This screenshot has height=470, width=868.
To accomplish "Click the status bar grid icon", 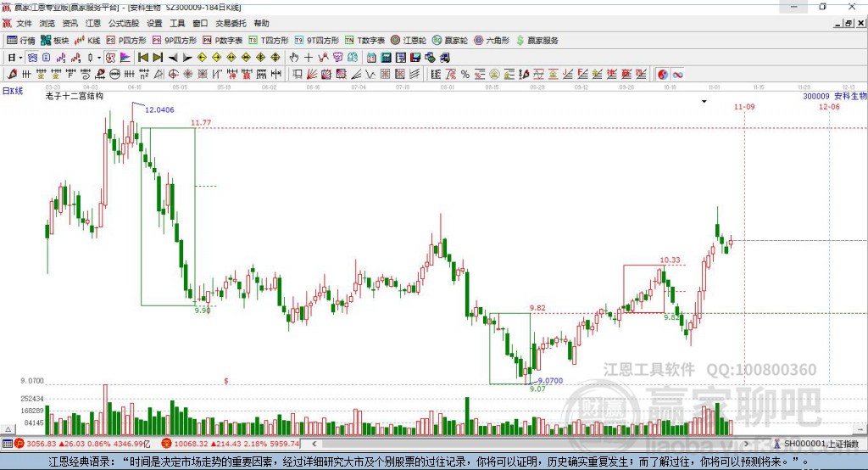I will pos(7,444).
